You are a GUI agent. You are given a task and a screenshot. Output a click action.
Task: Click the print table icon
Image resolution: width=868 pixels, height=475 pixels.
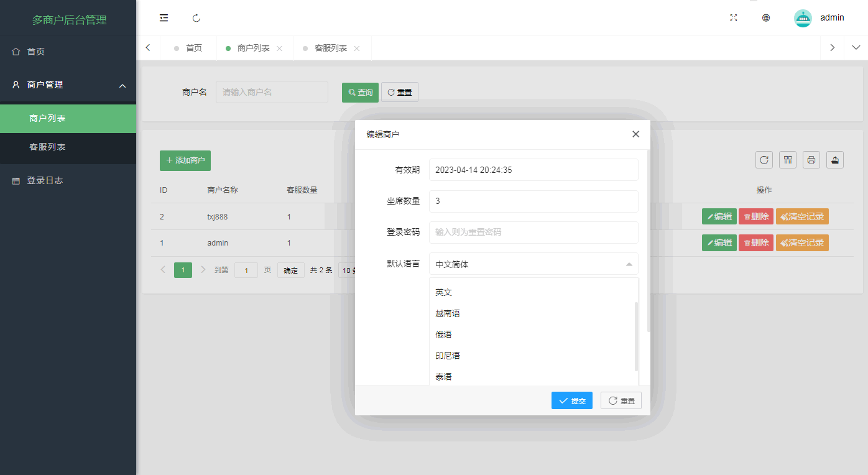(x=811, y=160)
